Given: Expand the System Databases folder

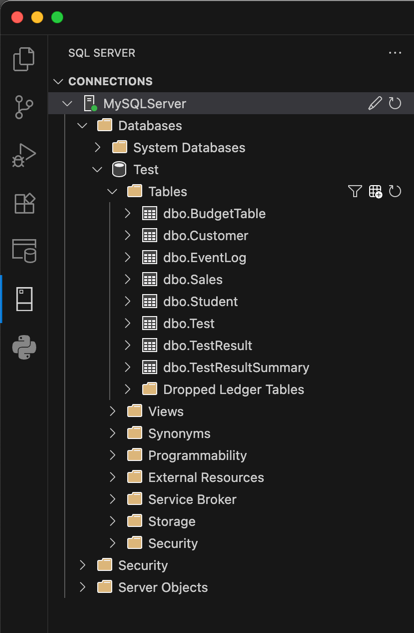Looking at the screenshot, I should point(97,147).
